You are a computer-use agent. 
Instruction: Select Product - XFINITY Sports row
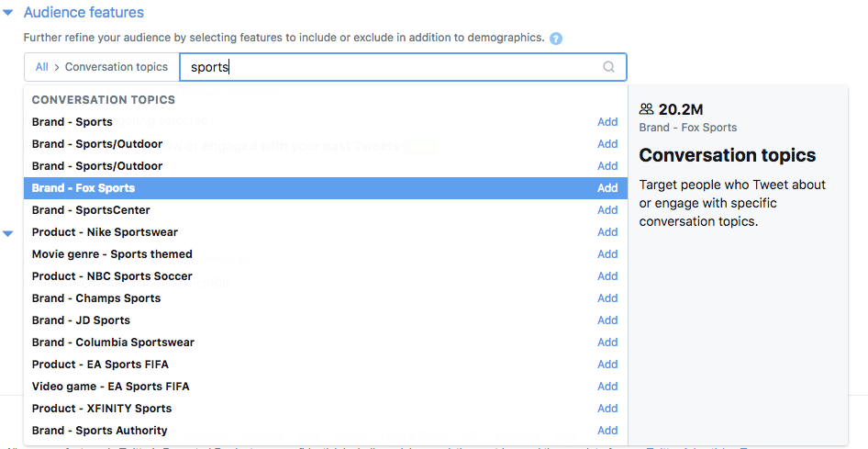326,409
